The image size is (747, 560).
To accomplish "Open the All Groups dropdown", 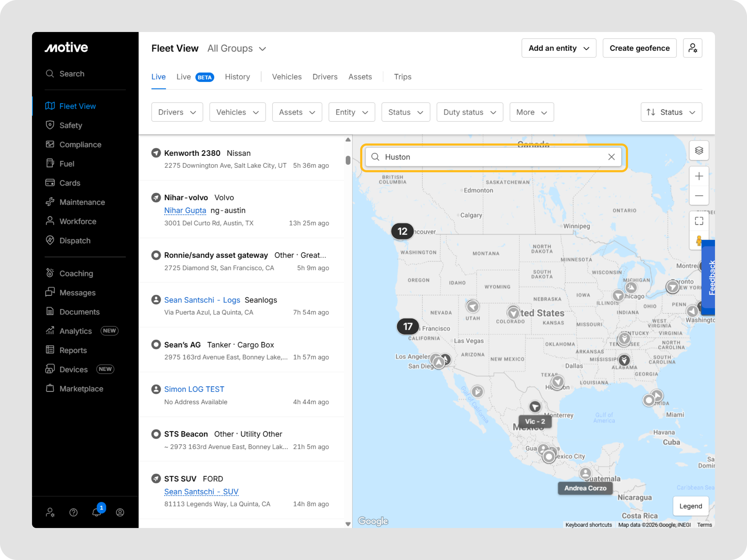I will point(237,49).
